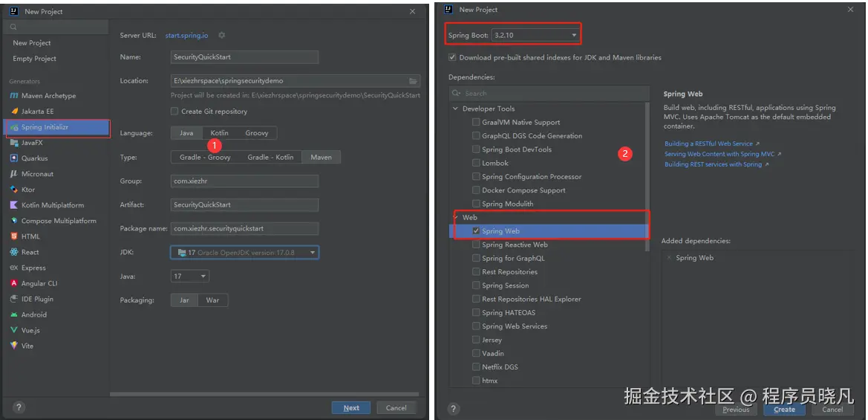Open server URL settings gear
Viewport: 868px width, 420px height.
point(221,35)
